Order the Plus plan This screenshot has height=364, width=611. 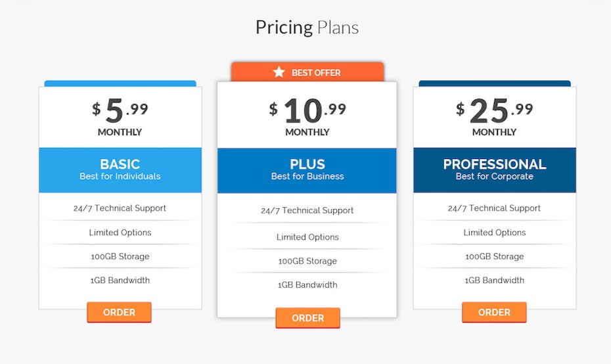pos(307,318)
